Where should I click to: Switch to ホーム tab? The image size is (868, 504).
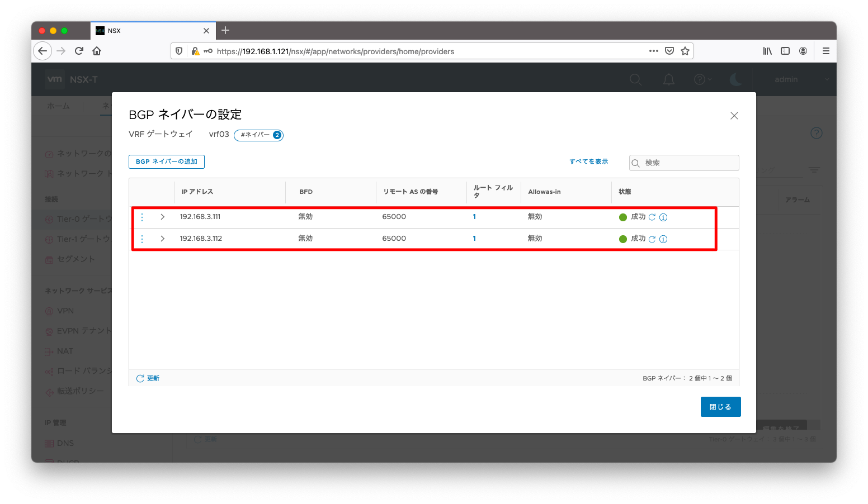58,106
